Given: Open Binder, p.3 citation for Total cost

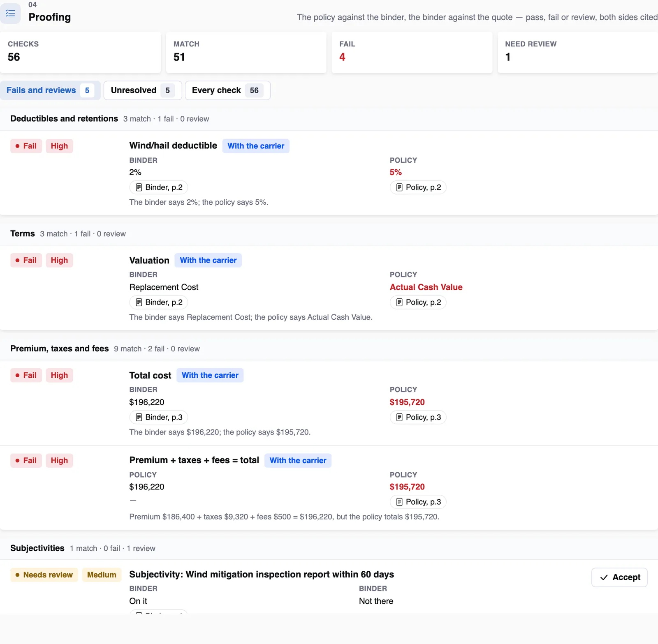Looking at the screenshot, I should pos(159,418).
